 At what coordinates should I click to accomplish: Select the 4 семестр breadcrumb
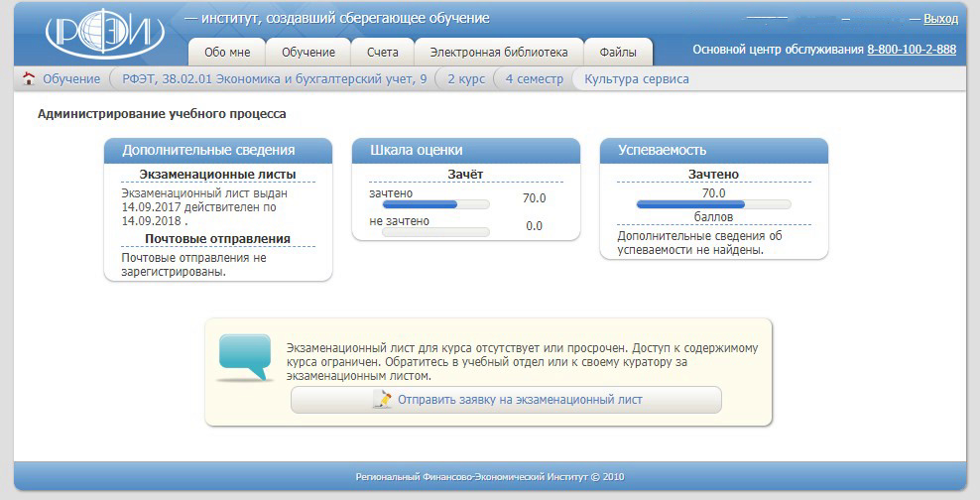(534, 79)
